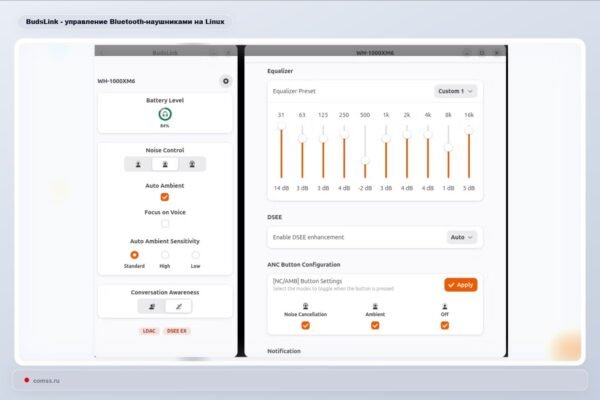600x400 pixels.
Task: Click the Enable DSEE enhancement label
Action: [x=308, y=237]
